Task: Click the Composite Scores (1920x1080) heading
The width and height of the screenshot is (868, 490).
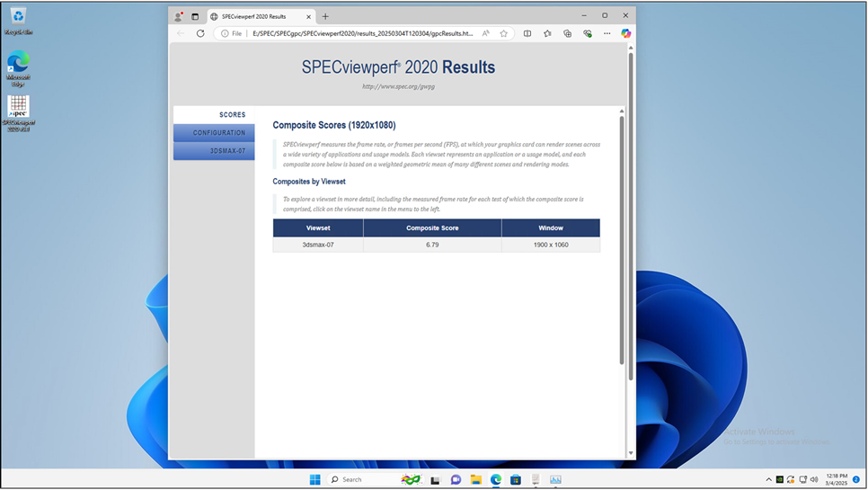Action: (x=334, y=125)
